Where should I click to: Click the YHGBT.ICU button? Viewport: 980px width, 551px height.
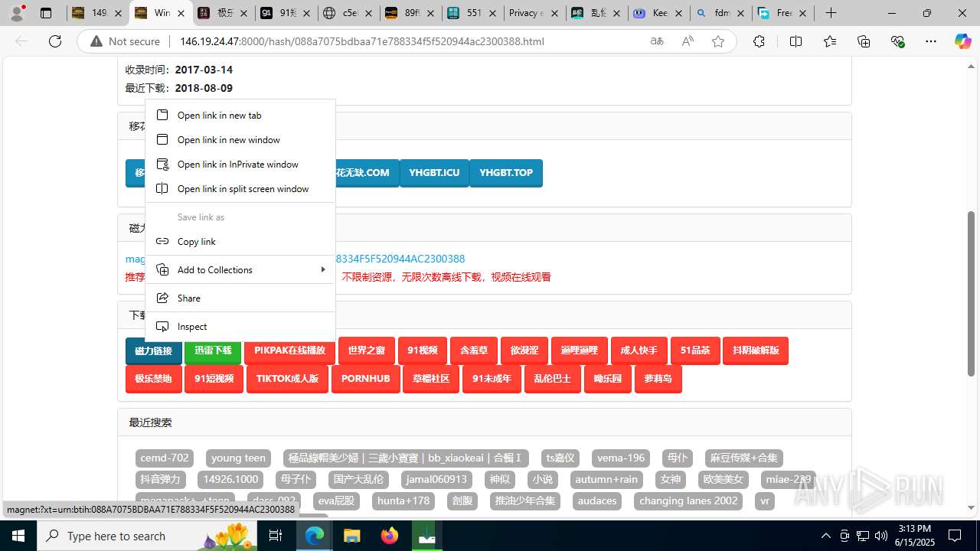(434, 173)
